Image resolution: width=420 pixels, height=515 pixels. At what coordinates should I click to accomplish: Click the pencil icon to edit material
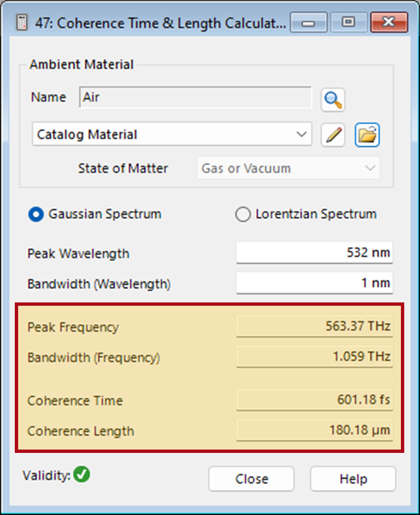333,135
